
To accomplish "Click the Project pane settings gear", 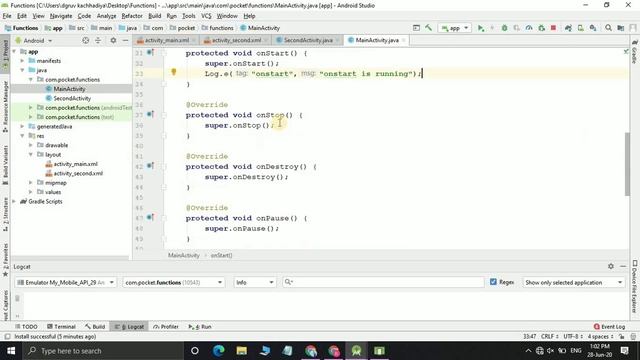I will tap(113, 40).
